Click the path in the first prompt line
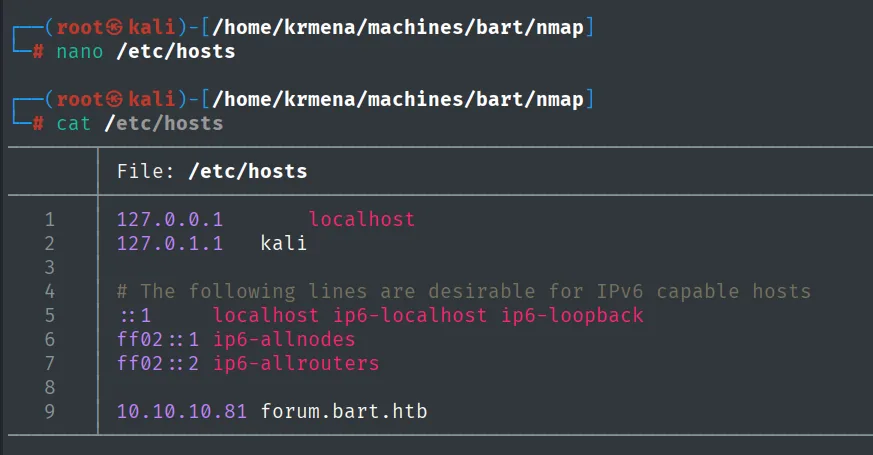The height and width of the screenshot is (455, 873). (398, 27)
